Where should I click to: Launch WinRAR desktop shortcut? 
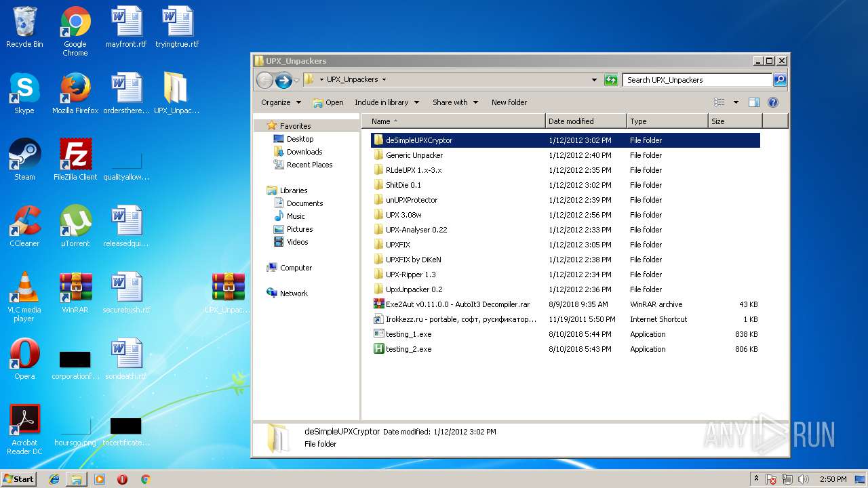(75, 293)
